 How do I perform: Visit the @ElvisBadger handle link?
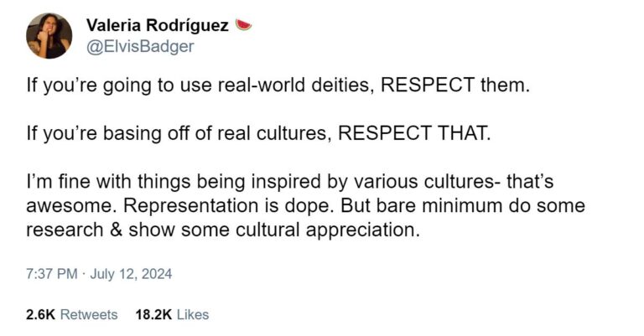coord(140,46)
